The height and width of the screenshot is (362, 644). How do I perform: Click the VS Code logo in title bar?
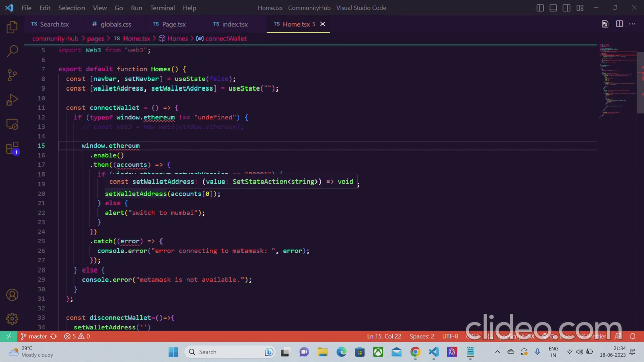(x=9, y=8)
